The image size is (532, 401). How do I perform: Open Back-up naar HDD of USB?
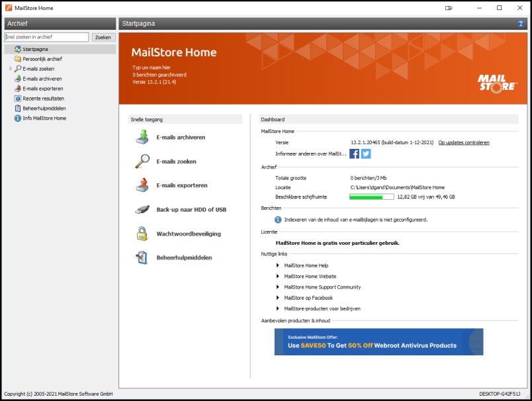pyautogui.click(x=191, y=210)
